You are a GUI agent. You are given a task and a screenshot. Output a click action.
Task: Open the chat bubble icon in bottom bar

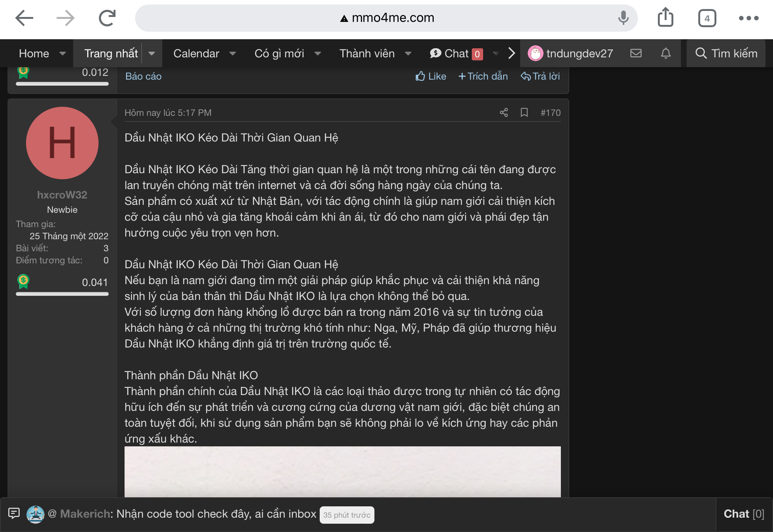click(14, 513)
